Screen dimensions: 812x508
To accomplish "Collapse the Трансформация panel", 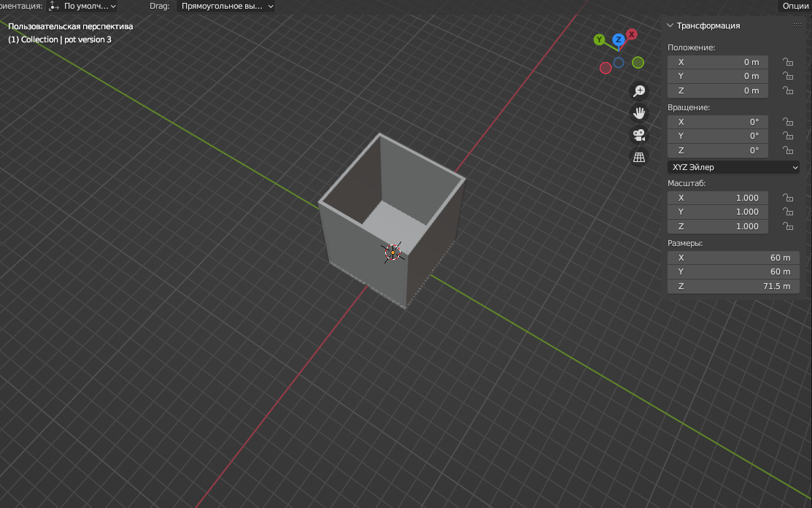I will click(x=670, y=26).
